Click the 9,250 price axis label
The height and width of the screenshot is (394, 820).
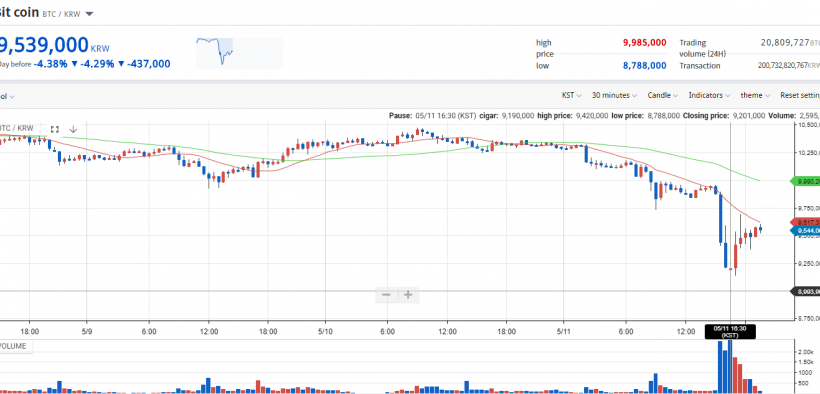pyautogui.click(x=808, y=264)
